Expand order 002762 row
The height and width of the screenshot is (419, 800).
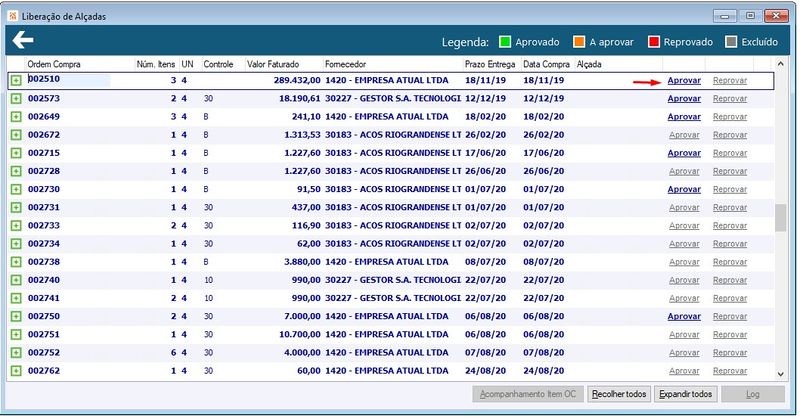pos(16,371)
